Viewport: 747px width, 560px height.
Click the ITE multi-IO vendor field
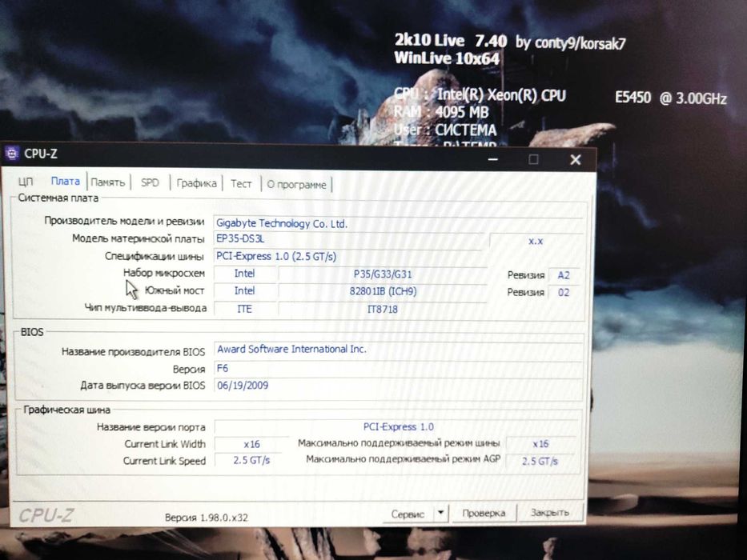244,309
